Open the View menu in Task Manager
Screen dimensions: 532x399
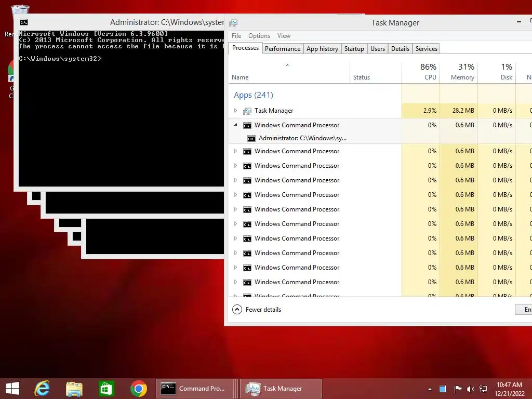pos(284,36)
